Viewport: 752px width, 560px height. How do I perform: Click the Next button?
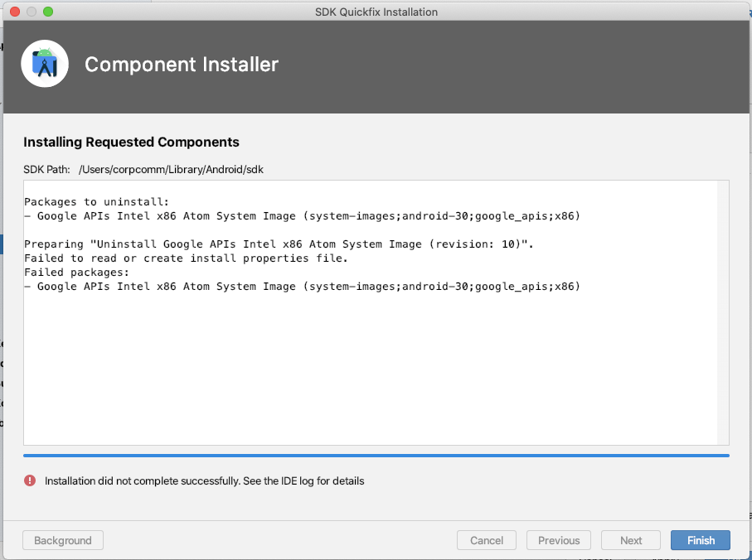pos(631,540)
